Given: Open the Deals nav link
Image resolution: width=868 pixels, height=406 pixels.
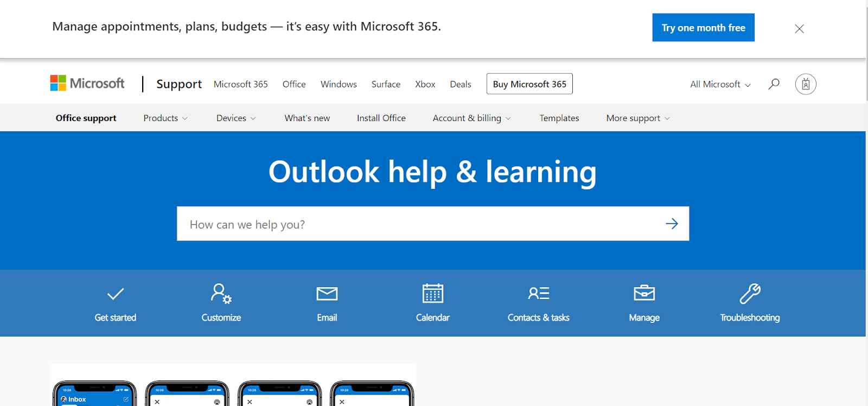Looking at the screenshot, I should 461,84.
